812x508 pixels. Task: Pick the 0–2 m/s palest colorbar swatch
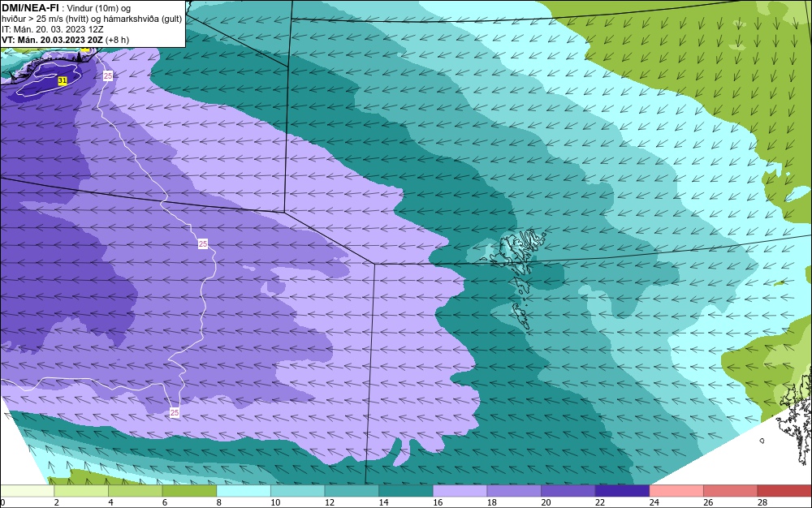point(27,491)
